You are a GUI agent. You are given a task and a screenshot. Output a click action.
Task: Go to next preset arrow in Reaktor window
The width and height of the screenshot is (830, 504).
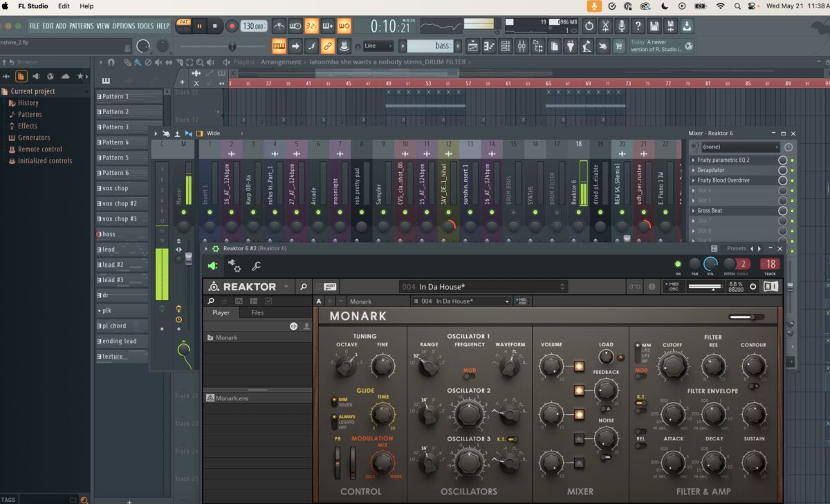tap(759, 248)
